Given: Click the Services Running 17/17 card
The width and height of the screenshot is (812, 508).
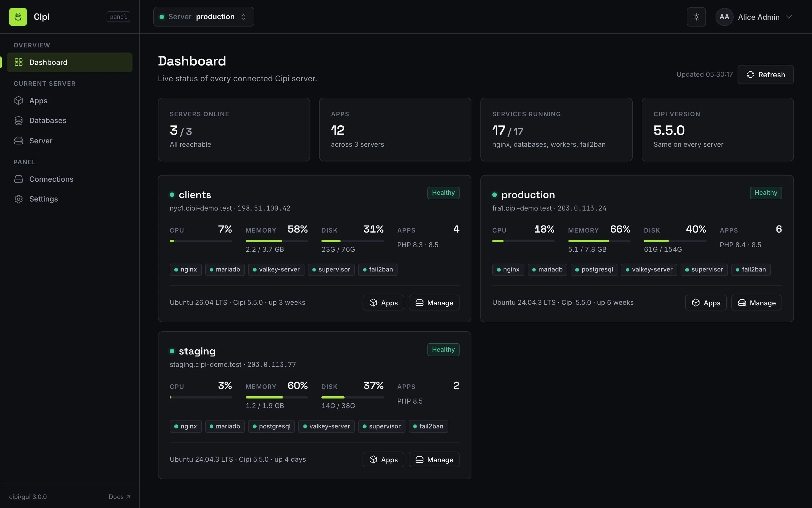Looking at the screenshot, I should point(556,129).
